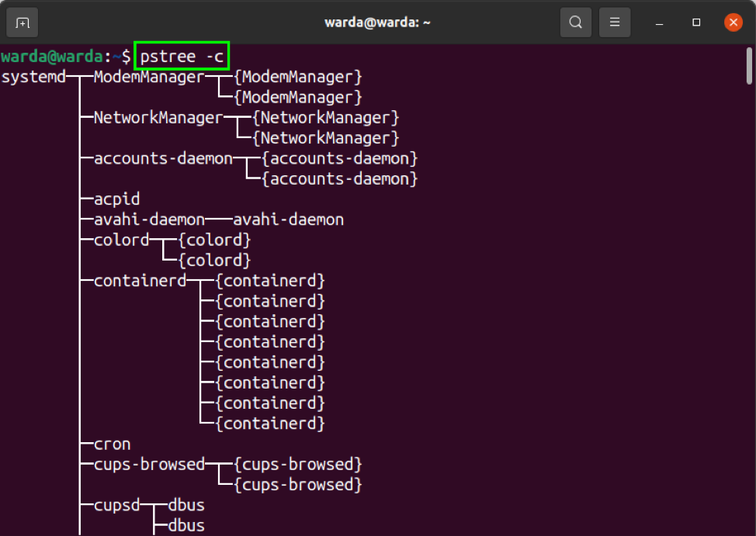Open a new terminal tab
The height and width of the screenshot is (536, 756).
click(x=23, y=22)
